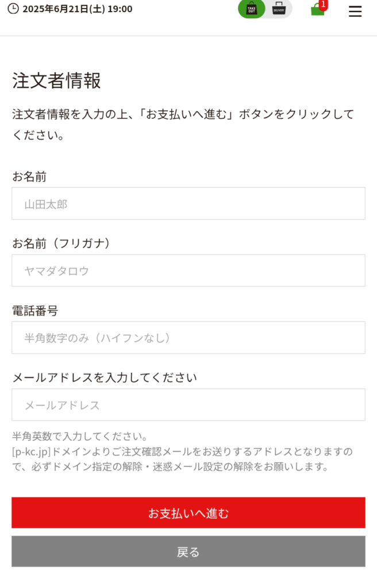This screenshot has width=377, height=588.
Task: Focus the お名前（フリガナ）field
Action: click(188, 270)
